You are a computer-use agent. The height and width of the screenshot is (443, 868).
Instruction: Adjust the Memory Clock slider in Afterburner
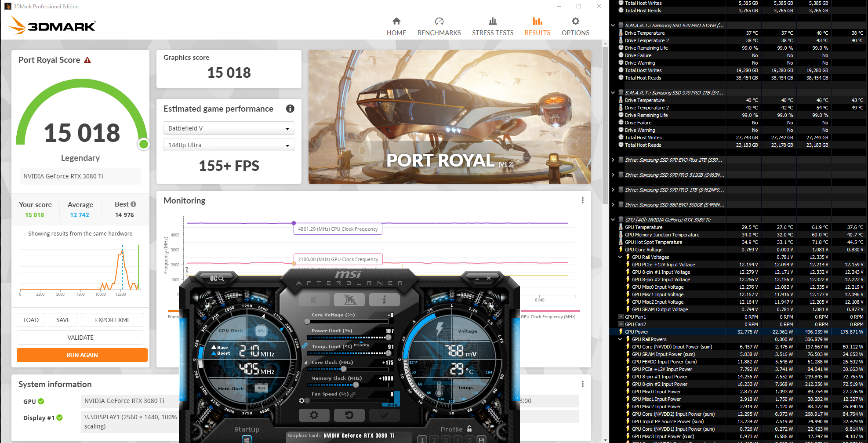coord(348,385)
